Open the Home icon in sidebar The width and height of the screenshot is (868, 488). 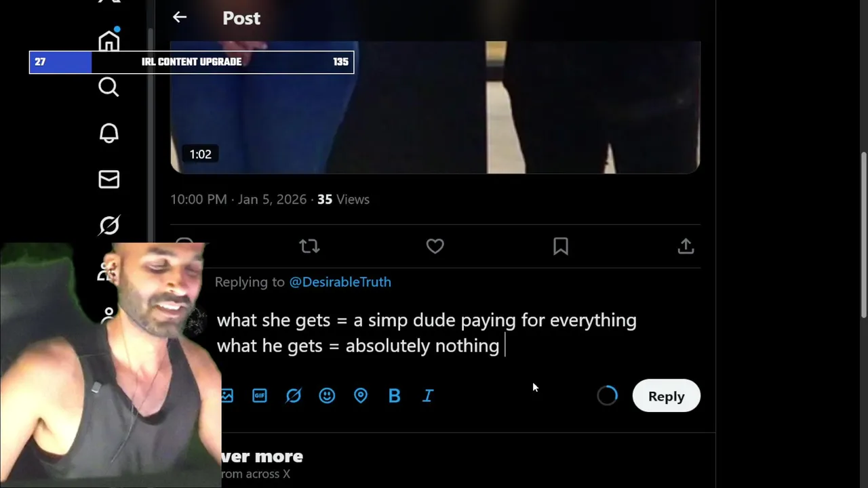pos(109,41)
